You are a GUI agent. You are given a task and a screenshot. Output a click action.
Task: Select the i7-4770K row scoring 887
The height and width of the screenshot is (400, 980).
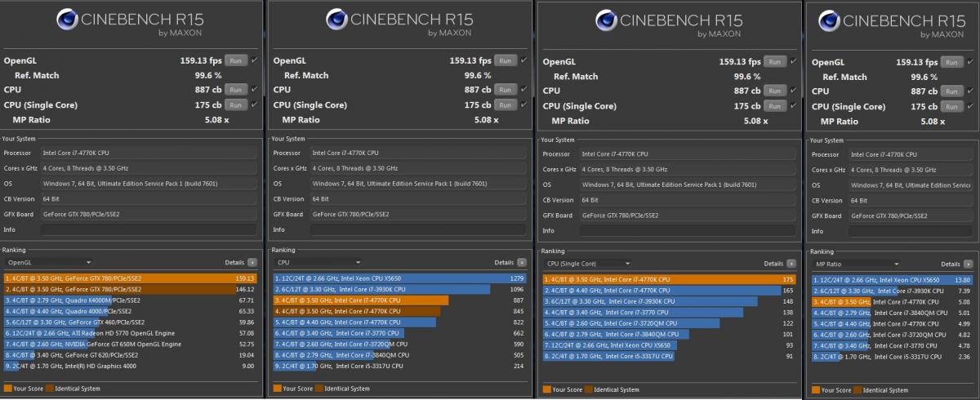click(x=399, y=300)
